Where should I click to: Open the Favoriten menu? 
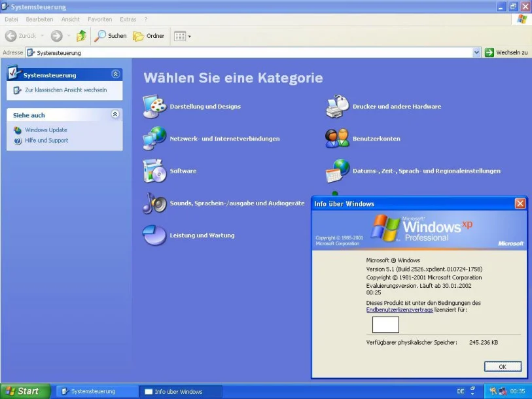click(x=99, y=20)
